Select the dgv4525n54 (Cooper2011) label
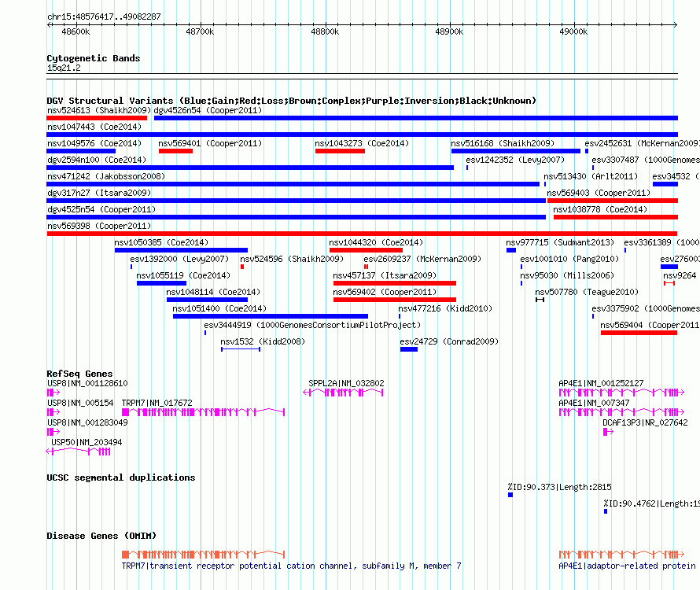The image size is (700, 590). point(101,209)
